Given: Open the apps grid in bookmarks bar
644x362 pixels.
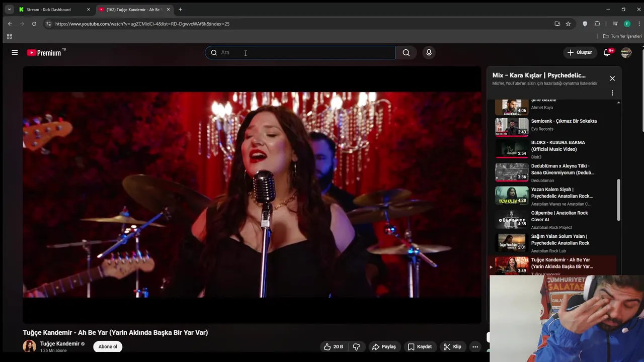Looking at the screenshot, I should [9, 36].
